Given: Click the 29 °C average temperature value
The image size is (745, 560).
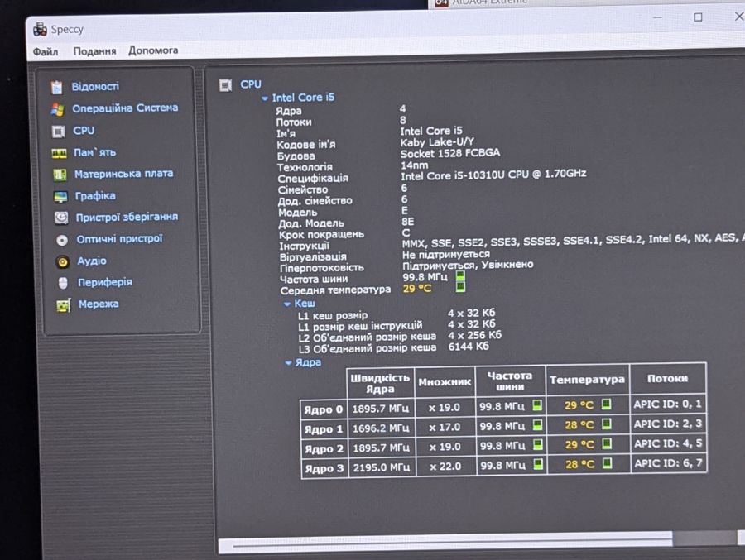Looking at the screenshot, I should tap(416, 289).
